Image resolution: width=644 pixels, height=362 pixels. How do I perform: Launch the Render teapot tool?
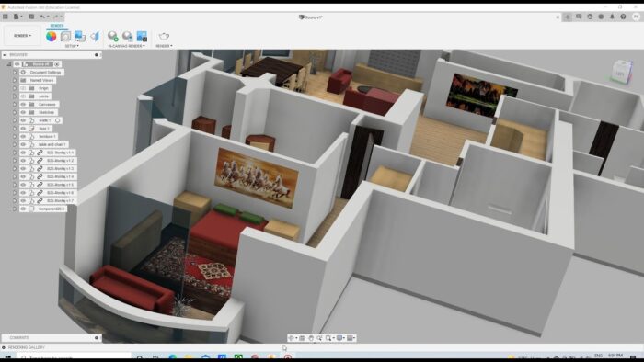pyautogui.click(x=164, y=36)
